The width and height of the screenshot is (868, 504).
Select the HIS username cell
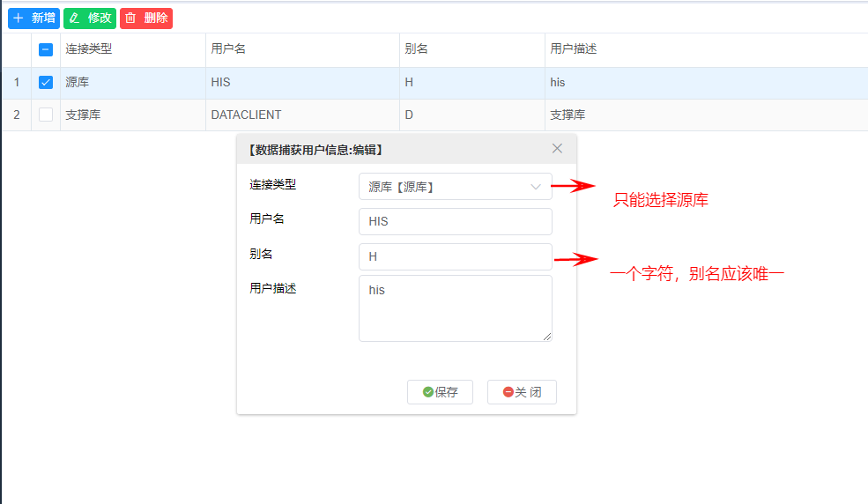pyautogui.click(x=302, y=83)
